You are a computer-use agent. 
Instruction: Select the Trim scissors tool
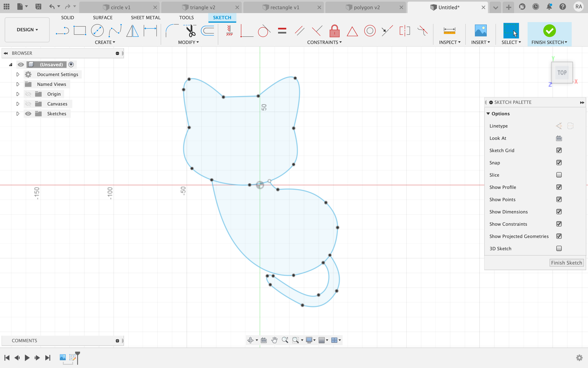pos(190,31)
